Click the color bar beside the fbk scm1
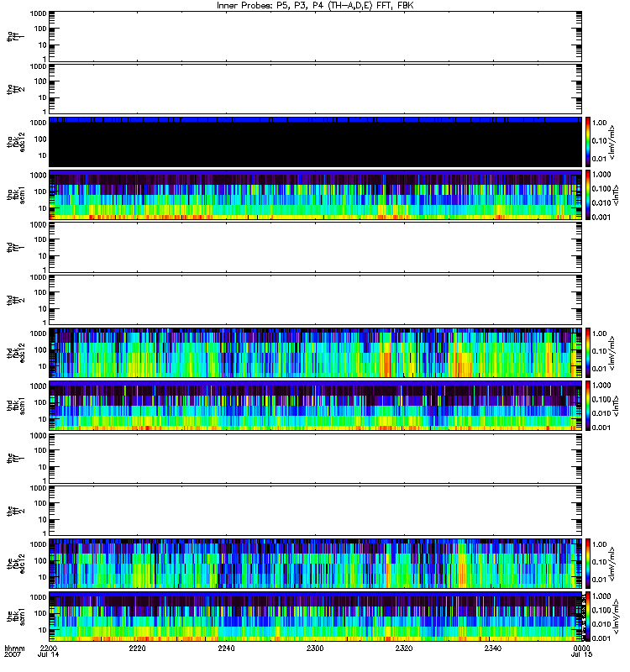 588,617
